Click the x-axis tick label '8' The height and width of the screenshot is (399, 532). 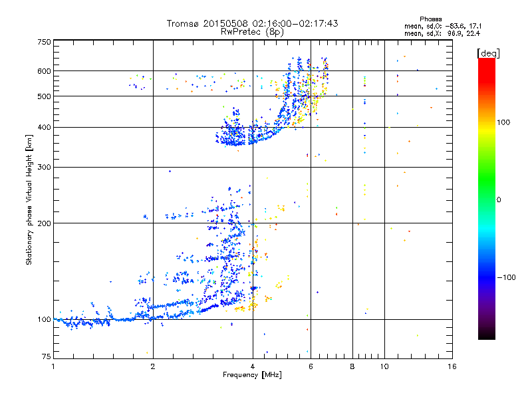[352, 366]
